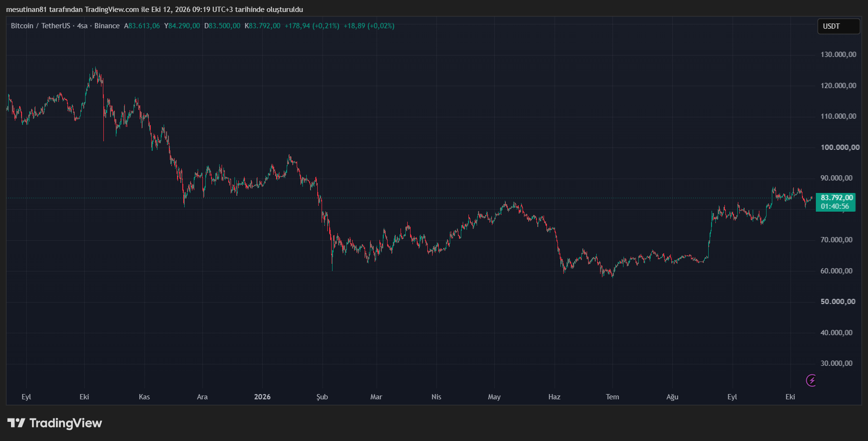This screenshot has width=868, height=441.
Task: Click the close value K83.792,00
Action: pos(263,26)
